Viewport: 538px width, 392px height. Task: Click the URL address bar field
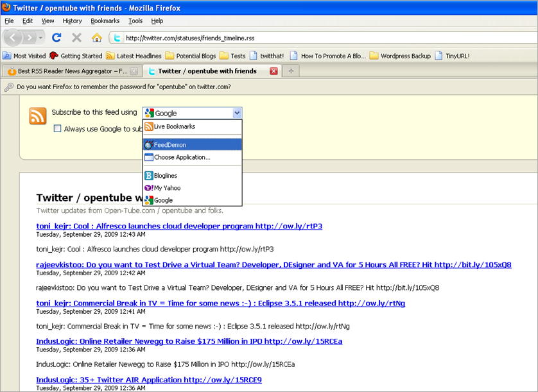point(321,38)
